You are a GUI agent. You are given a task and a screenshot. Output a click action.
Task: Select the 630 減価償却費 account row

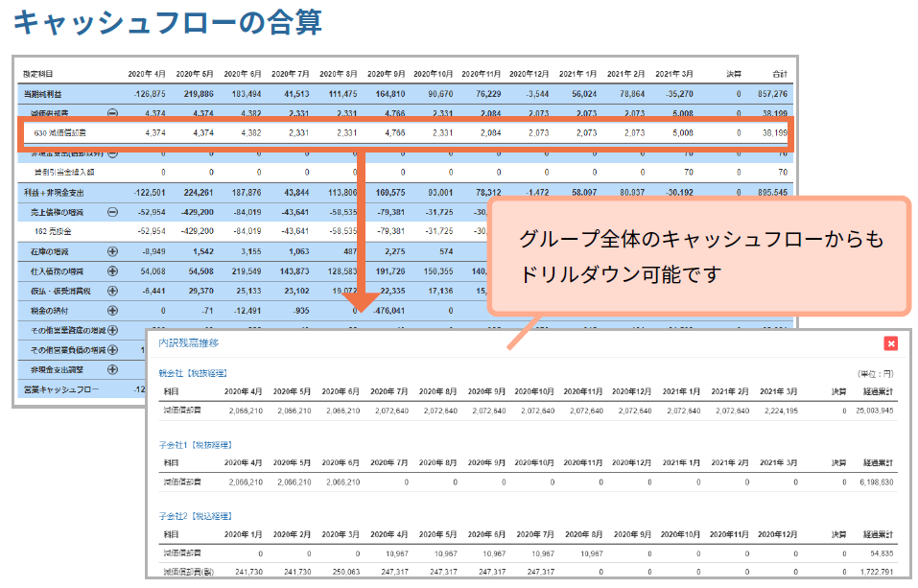click(x=406, y=133)
